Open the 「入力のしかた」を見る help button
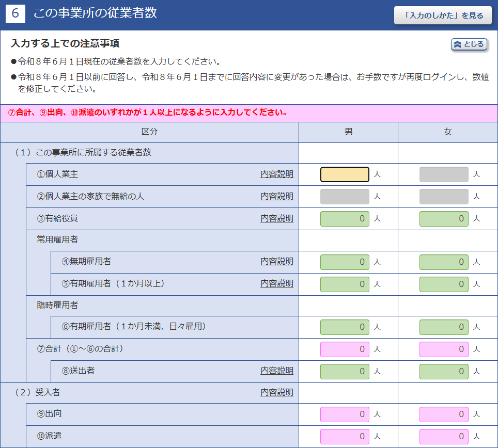Screen dimensions: 498x448 tap(443, 15)
